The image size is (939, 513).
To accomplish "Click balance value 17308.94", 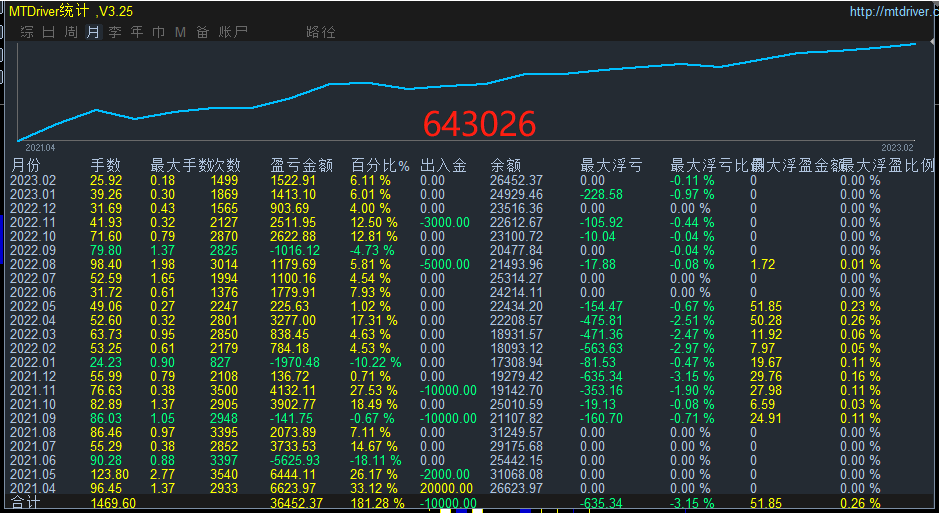I will click(517, 362).
